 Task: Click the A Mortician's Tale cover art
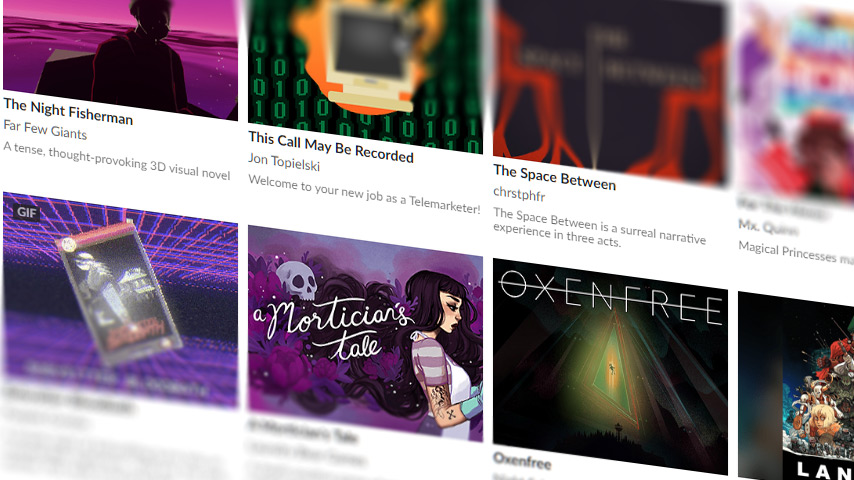(x=365, y=333)
